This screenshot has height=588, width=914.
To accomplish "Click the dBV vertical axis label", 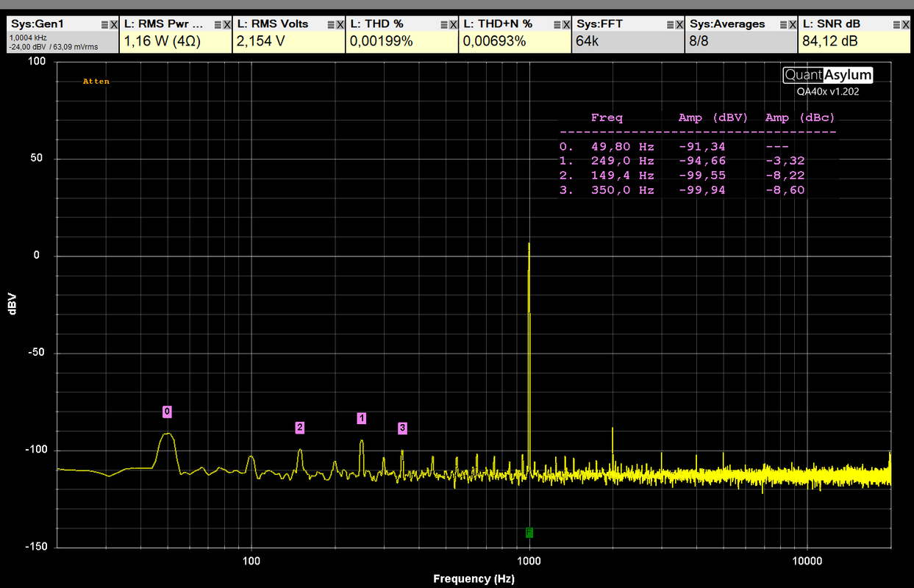I will click(x=12, y=304).
